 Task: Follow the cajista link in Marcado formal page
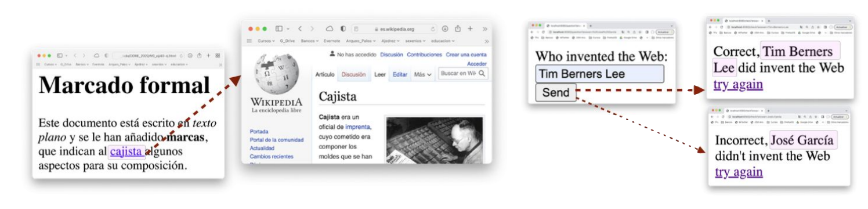(126, 152)
